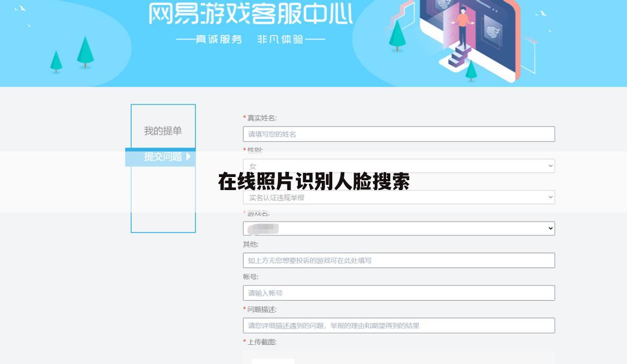Click the 问题描述 label text

point(262,309)
